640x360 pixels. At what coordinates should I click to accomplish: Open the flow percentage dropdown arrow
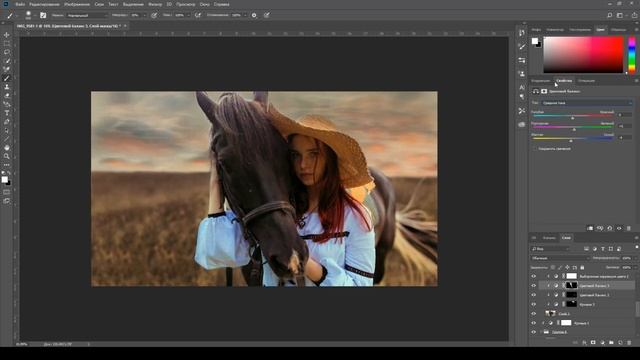pos(188,15)
